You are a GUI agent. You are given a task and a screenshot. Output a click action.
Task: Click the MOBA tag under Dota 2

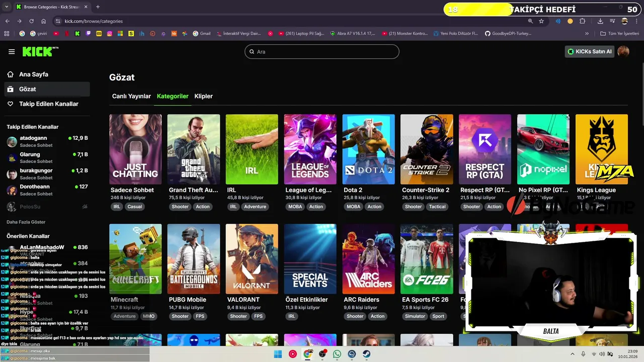coord(353,207)
